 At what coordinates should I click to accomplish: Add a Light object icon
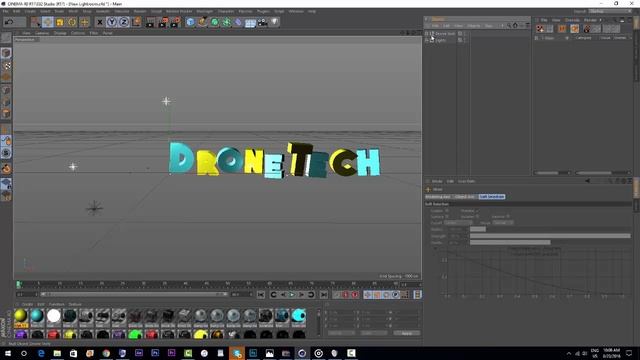(275, 22)
